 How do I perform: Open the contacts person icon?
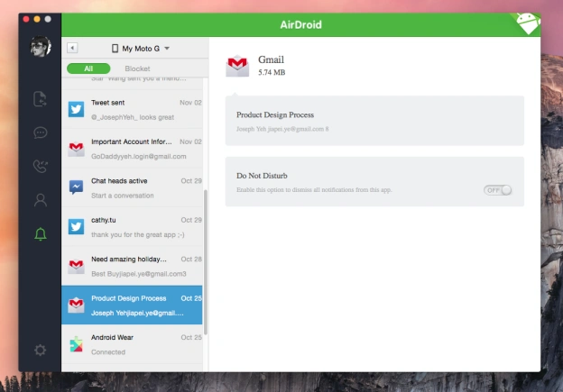(x=41, y=200)
